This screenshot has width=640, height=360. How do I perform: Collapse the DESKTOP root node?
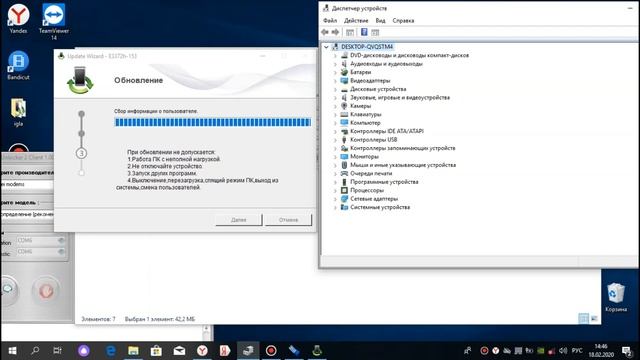click(326, 47)
